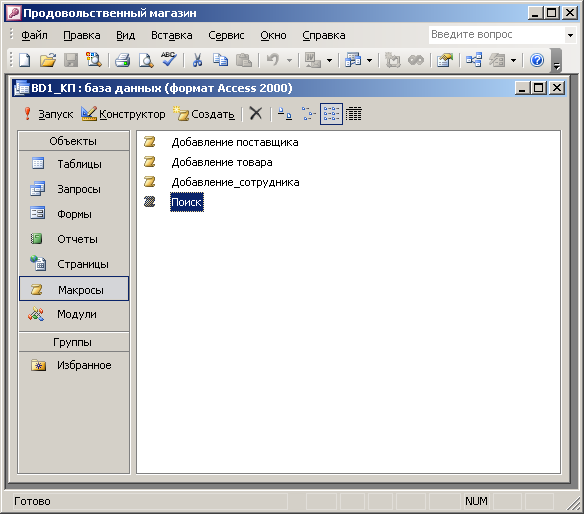This screenshot has width=584, height=514.
Task: Click the Undo arrow icon
Action: (273, 60)
